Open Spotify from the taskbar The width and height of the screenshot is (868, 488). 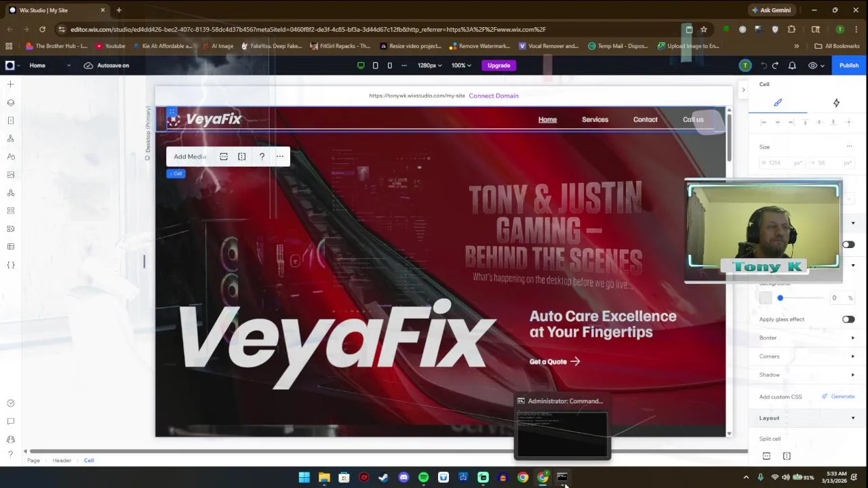[x=423, y=477]
